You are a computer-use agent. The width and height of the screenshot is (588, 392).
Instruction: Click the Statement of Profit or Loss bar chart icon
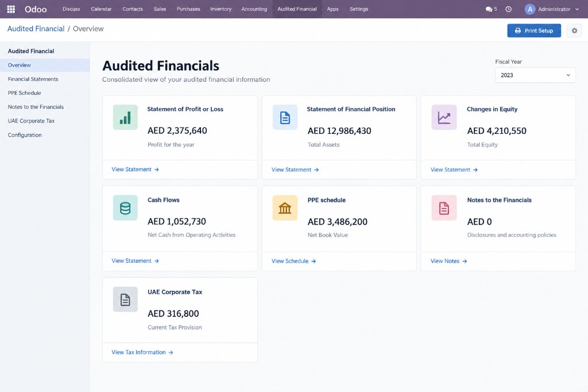coord(125,117)
